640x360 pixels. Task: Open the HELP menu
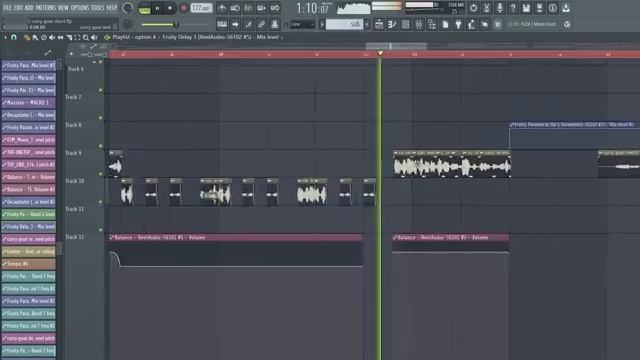coord(112,8)
